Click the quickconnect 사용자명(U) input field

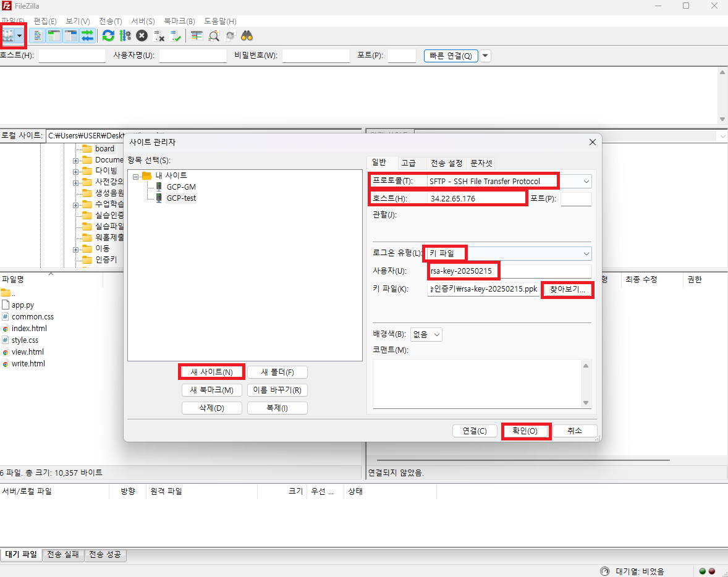click(x=193, y=56)
